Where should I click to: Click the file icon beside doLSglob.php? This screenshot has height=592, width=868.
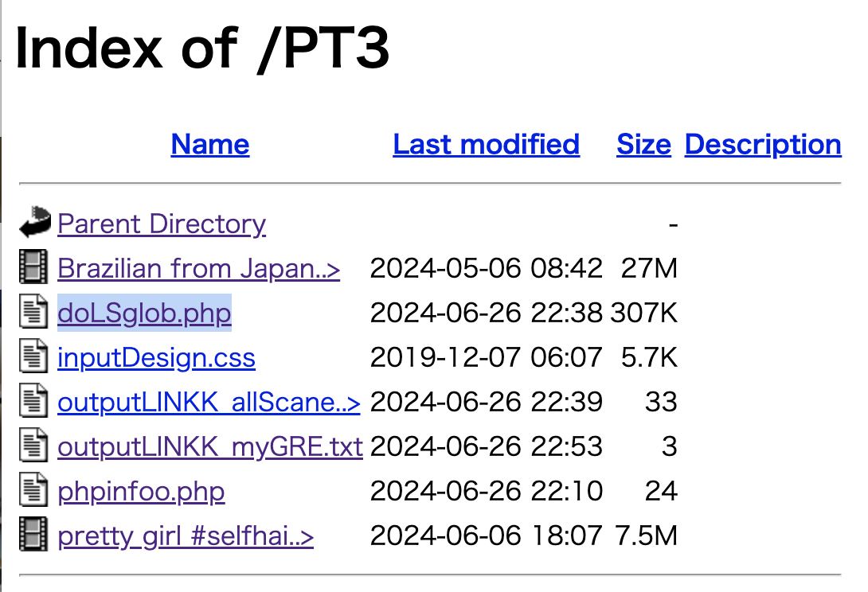point(33,314)
